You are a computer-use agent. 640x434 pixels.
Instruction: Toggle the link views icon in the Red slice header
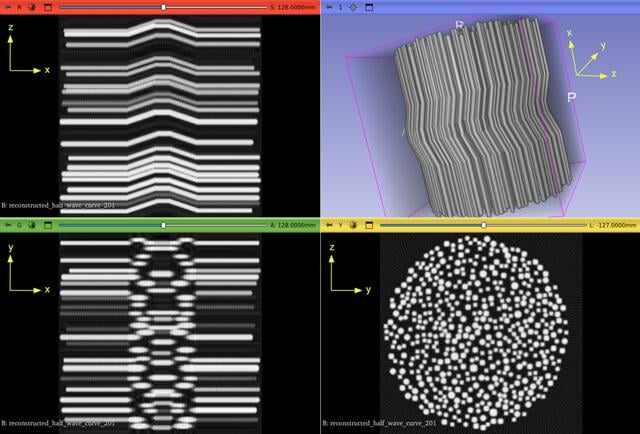point(33,7)
